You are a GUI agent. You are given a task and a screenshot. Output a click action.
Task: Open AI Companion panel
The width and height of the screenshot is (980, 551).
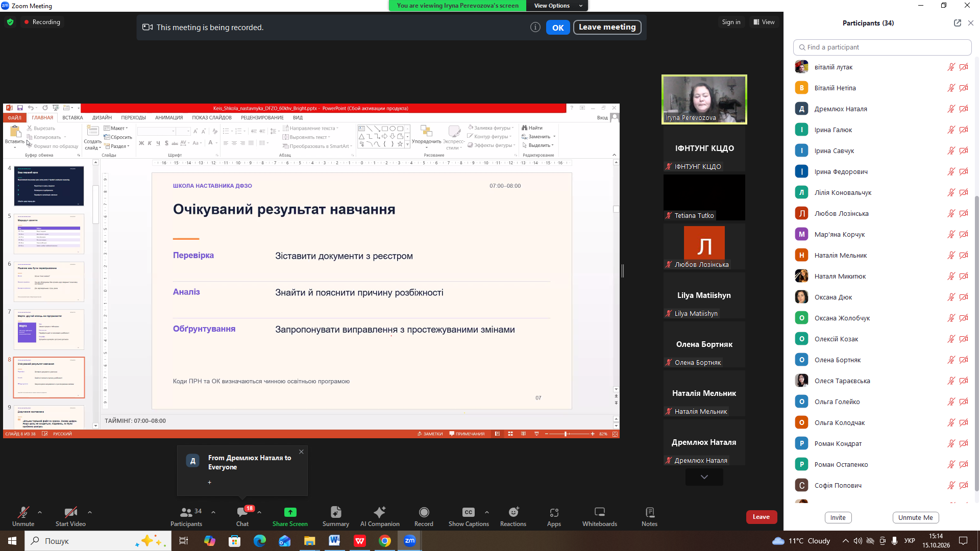(x=380, y=516)
